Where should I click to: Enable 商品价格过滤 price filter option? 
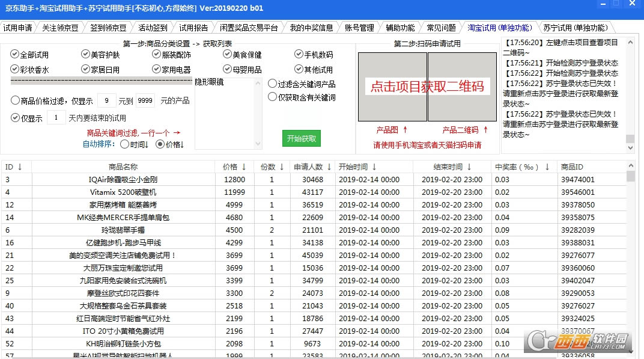coord(15,100)
